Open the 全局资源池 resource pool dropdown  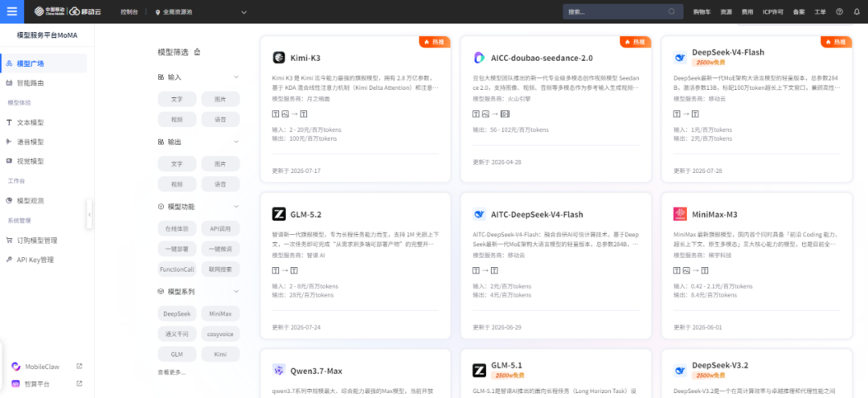click(x=202, y=11)
